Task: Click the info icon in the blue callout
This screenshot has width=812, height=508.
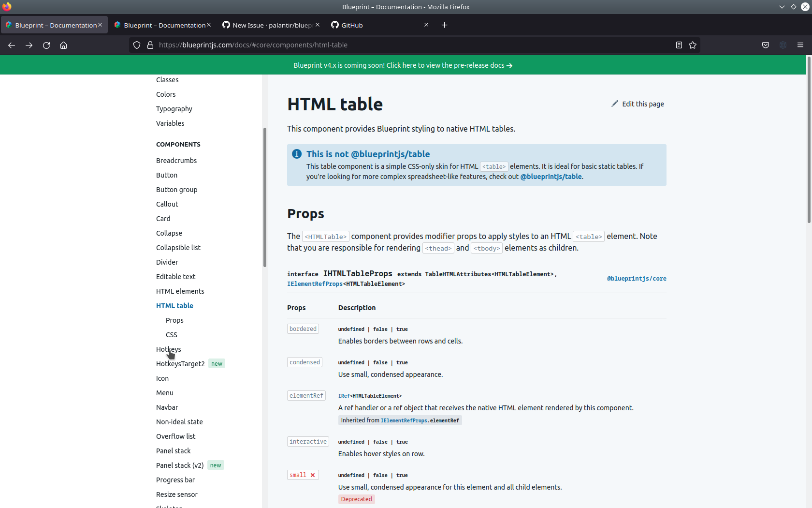Action: [296, 154]
